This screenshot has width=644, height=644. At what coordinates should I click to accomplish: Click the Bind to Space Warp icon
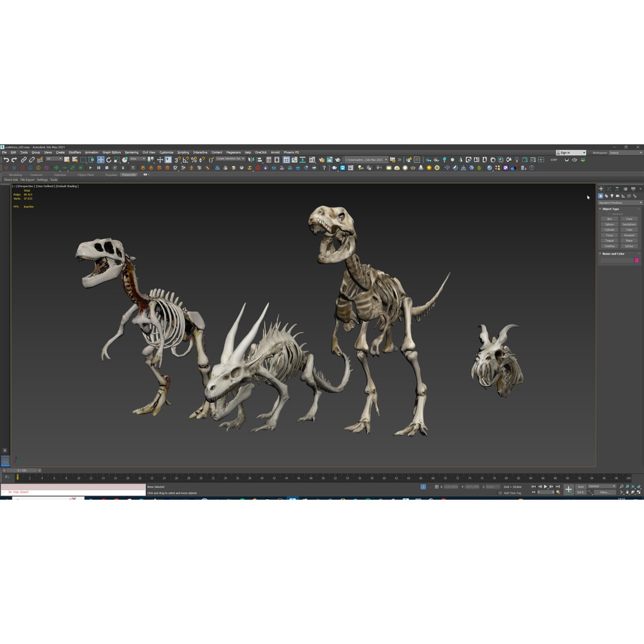[x=41, y=160]
